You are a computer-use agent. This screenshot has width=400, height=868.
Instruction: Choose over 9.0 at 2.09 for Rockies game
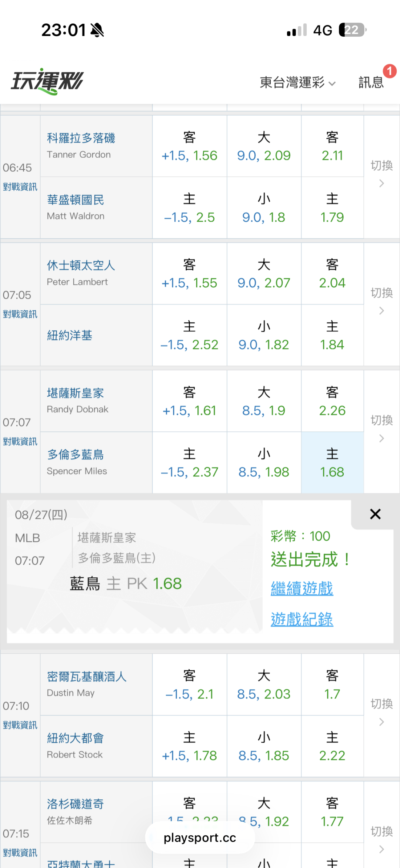pos(264,146)
